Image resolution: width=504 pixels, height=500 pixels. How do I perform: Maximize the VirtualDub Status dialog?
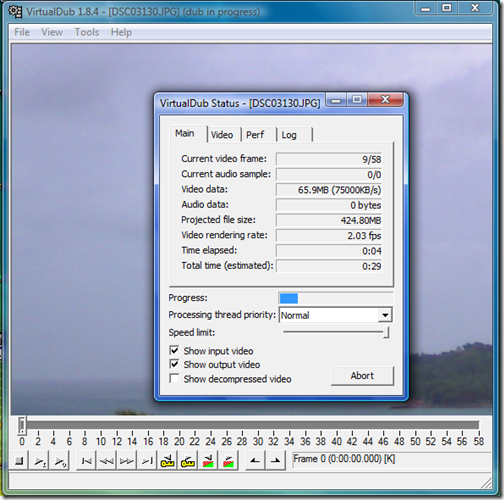(357, 99)
